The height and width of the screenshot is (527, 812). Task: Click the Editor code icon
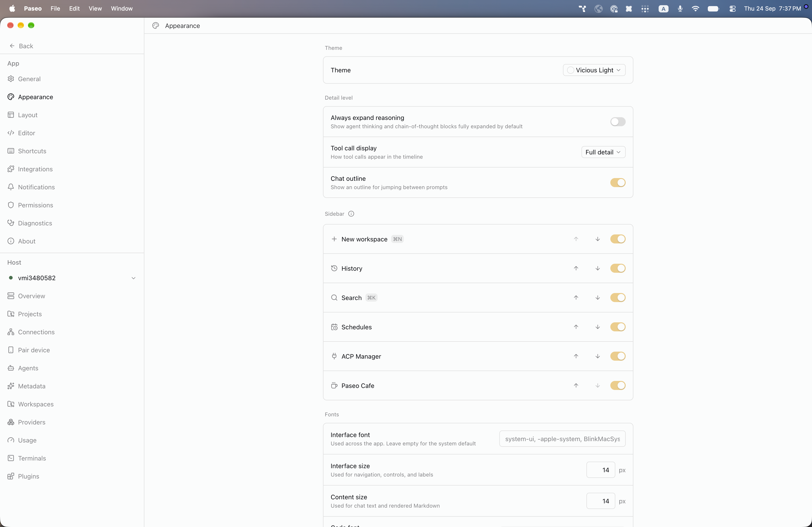pyautogui.click(x=11, y=133)
